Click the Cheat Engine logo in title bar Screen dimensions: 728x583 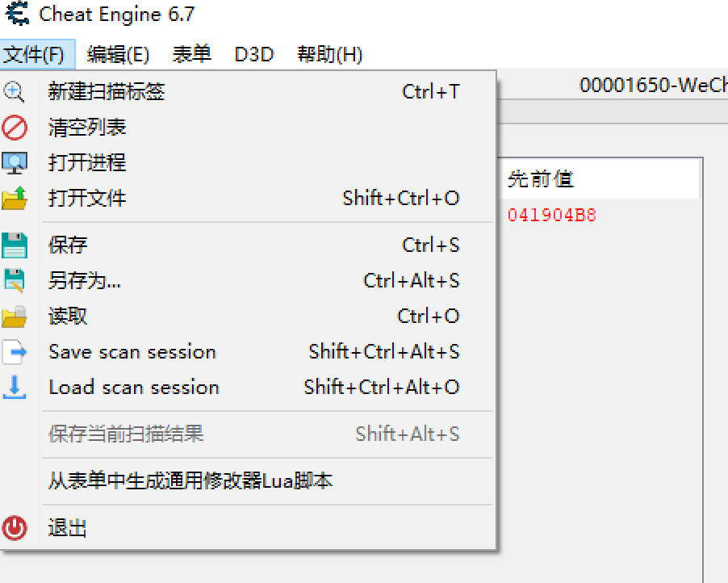pyautogui.click(x=18, y=14)
